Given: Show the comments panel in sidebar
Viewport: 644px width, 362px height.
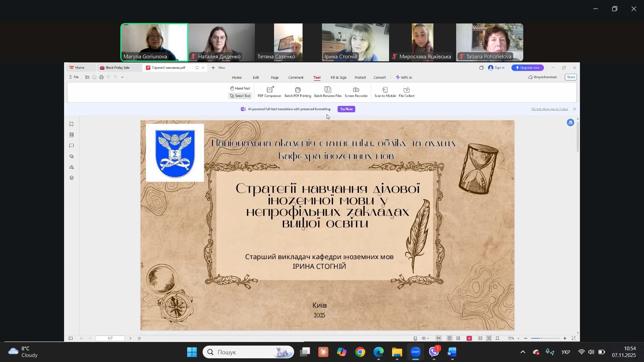Looking at the screenshot, I should point(71,146).
